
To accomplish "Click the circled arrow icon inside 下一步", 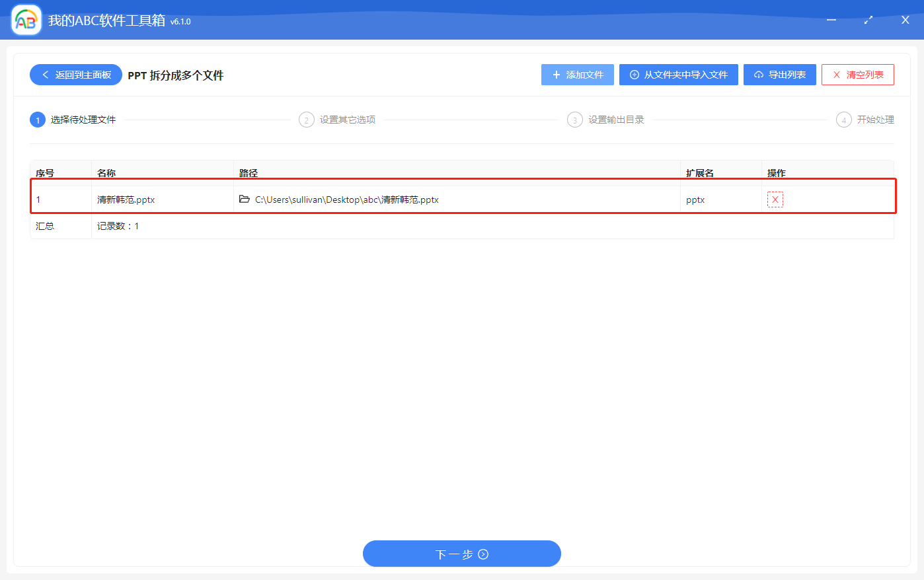I will (484, 554).
